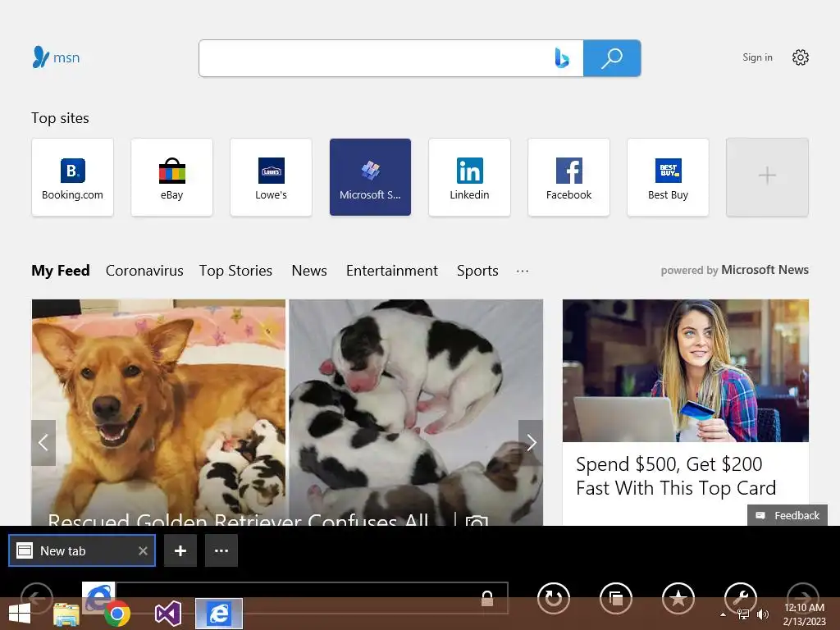
Task: Open a new tab with the plus button
Action: pyautogui.click(x=180, y=550)
